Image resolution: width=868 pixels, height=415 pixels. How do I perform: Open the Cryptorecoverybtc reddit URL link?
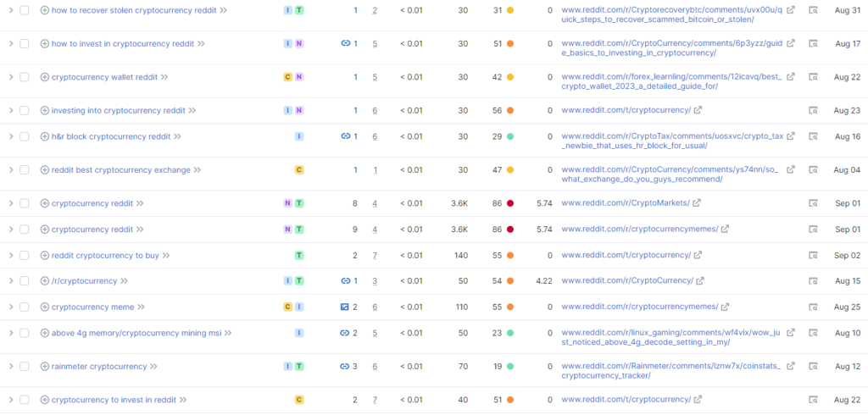pyautogui.click(x=672, y=15)
